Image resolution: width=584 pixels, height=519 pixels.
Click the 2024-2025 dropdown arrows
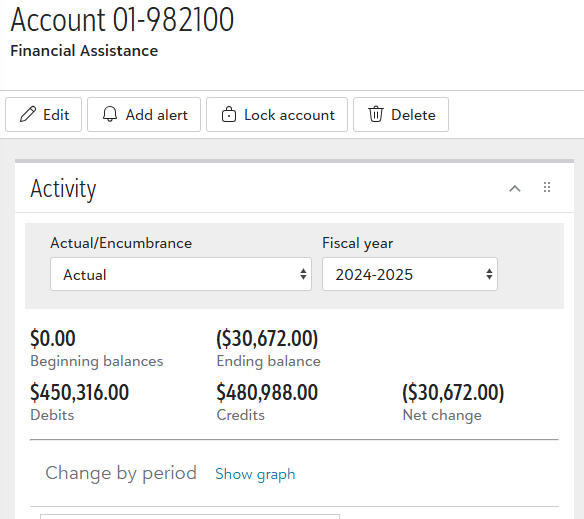pos(489,274)
